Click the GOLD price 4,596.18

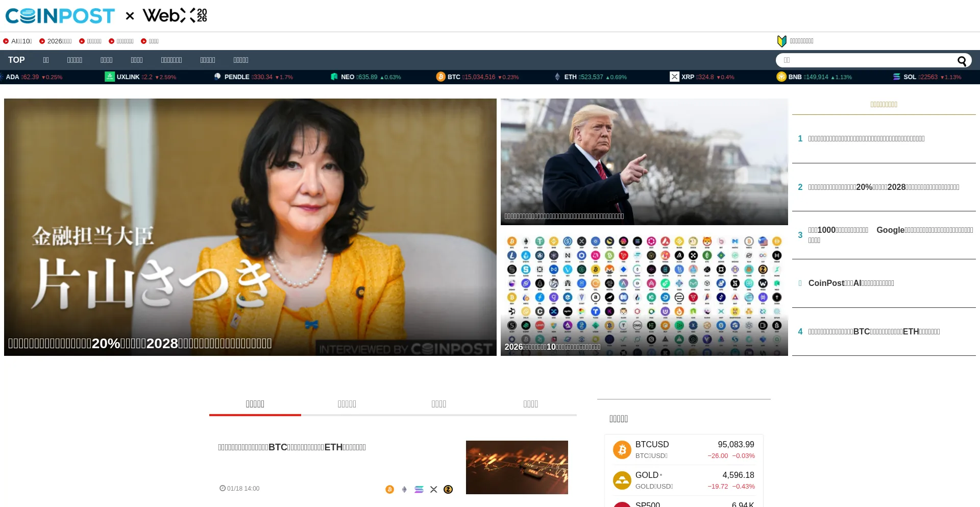pos(738,475)
